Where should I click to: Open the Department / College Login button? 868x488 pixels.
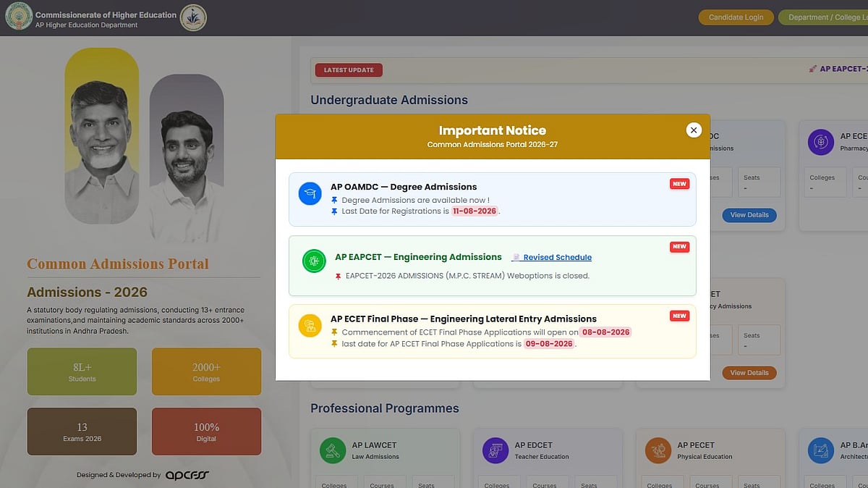point(823,17)
